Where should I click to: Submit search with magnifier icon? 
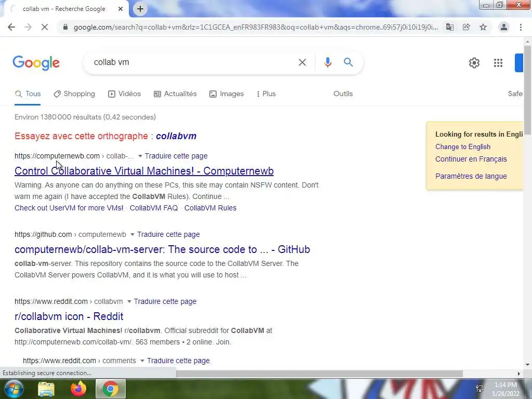[x=348, y=62]
